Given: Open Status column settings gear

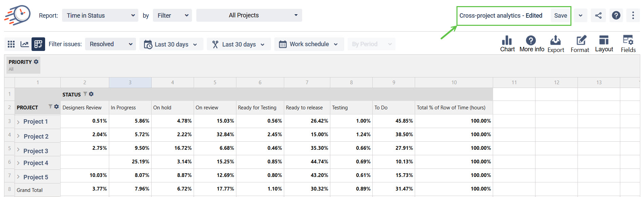Looking at the screenshot, I should [91, 94].
